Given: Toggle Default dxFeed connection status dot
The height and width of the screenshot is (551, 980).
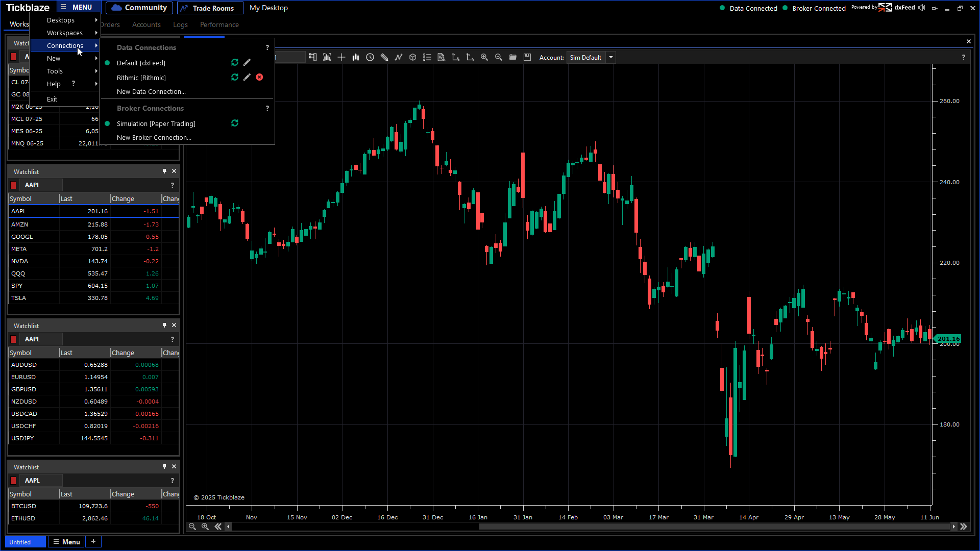Looking at the screenshot, I should 107,63.
